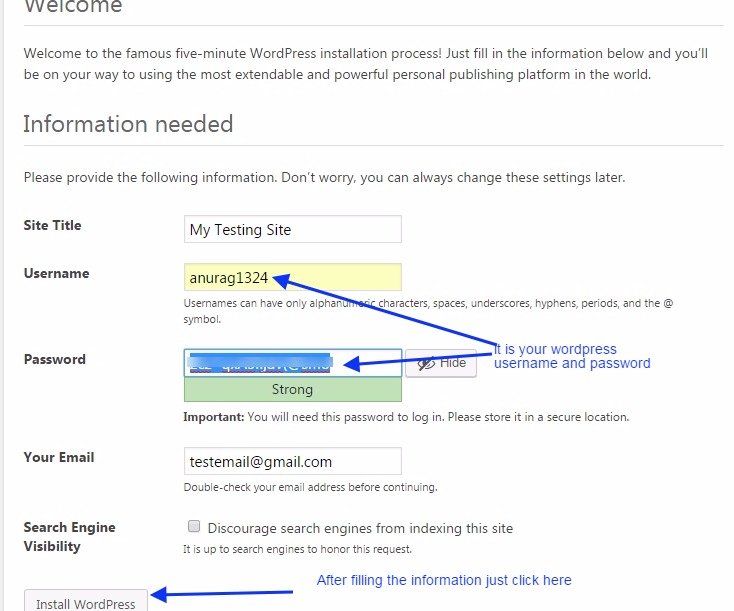This screenshot has height=611, width=734.
Task: Click the Your Email label
Action: point(59,457)
